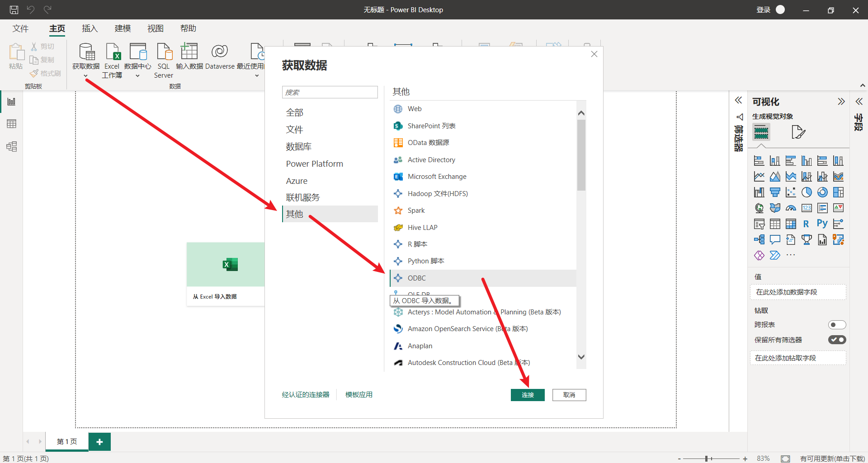
Task: Collapse the Visualizations pane with right chevrons
Action: [841, 102]
